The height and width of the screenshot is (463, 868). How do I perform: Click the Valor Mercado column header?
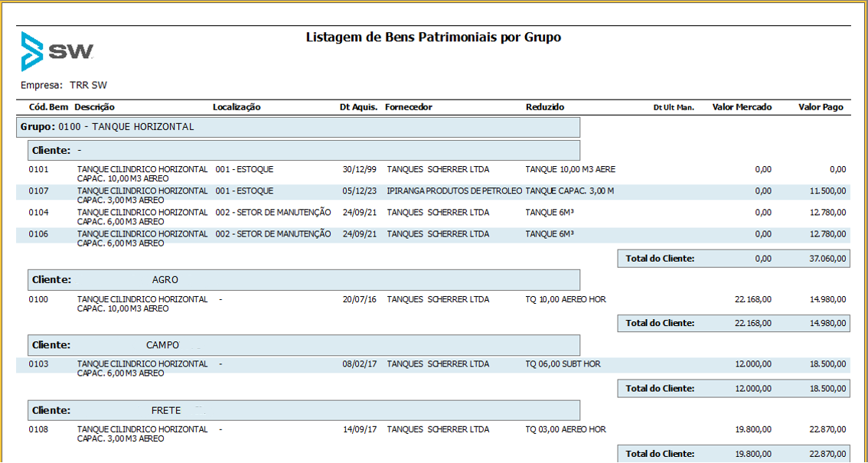point(742,107)
